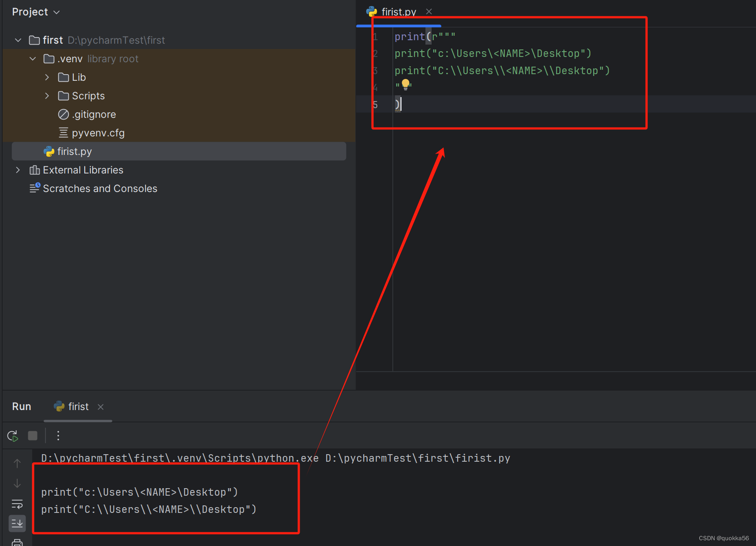Expand the Lib folder
This screenshot has height=546, width=756.
click(x=47, y=77)
